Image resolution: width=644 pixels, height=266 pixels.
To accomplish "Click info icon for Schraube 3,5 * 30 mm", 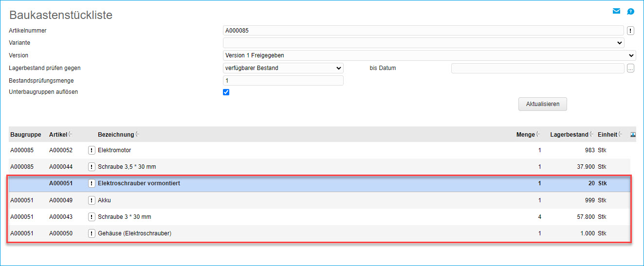I will [x=92, y=167].
